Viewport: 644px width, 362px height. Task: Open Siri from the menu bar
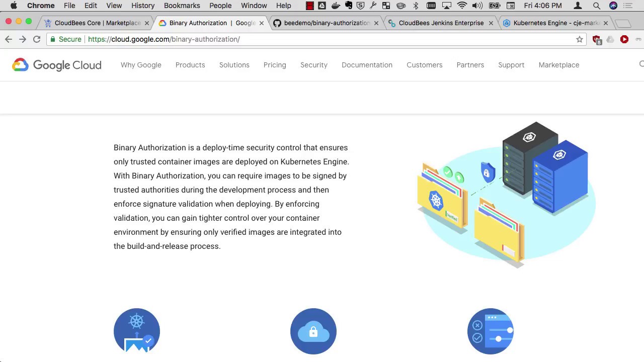(x=613, y=6)
